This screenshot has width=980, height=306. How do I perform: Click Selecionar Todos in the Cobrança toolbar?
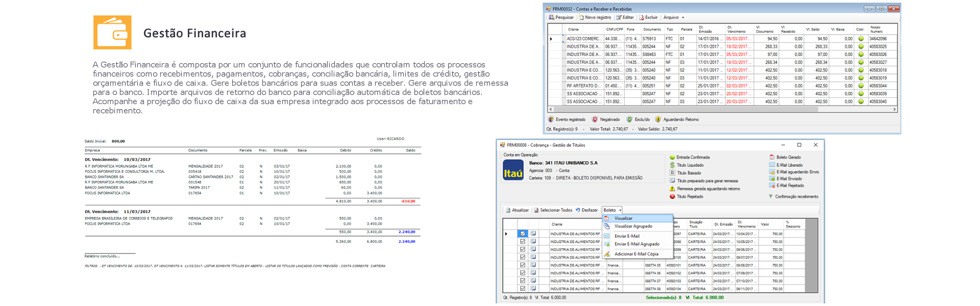coord(553,210)
